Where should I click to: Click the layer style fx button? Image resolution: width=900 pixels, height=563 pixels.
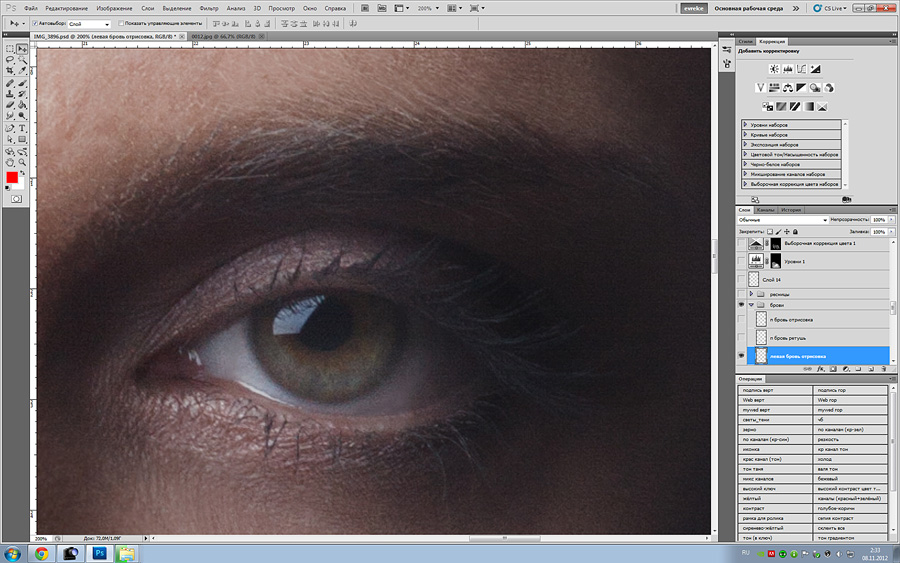[x=821, y=369]
